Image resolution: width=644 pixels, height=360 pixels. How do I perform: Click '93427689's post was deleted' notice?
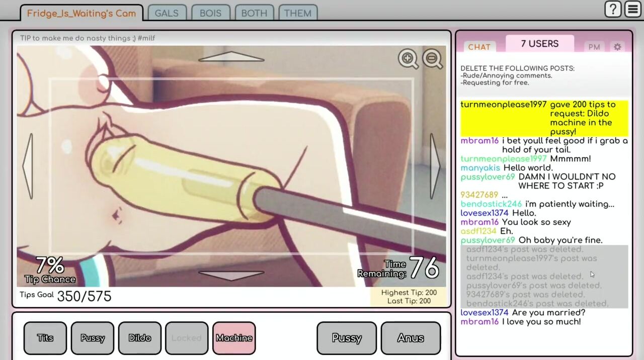click(525, 295)
